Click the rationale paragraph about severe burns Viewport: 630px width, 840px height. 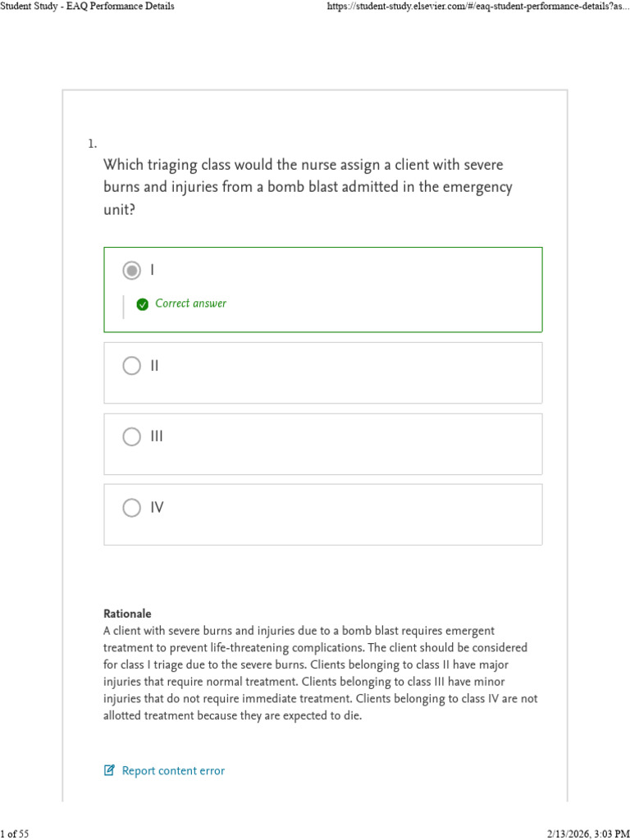pos(321,673)
